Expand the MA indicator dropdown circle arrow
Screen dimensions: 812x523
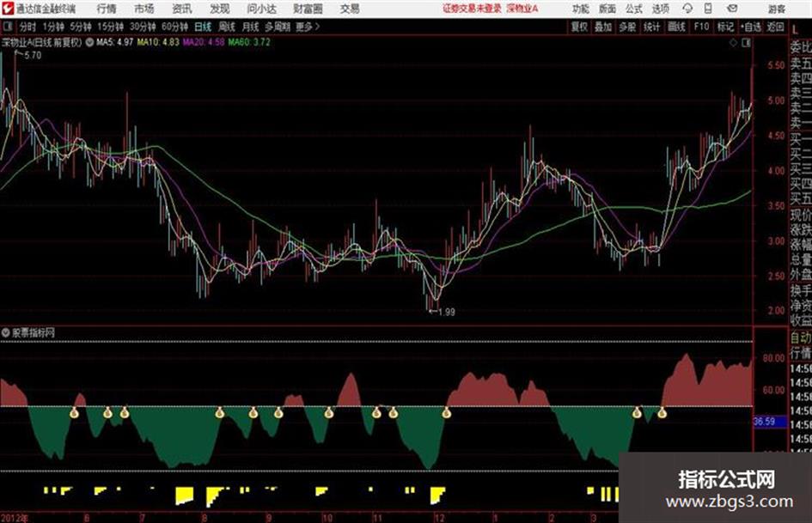[x=89, y=42]
